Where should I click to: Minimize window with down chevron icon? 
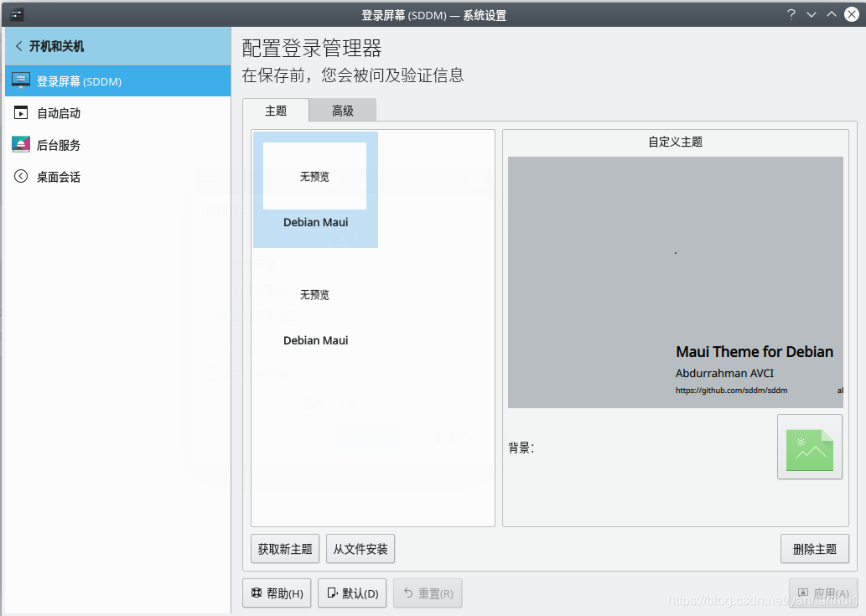[x=812, y=14]
